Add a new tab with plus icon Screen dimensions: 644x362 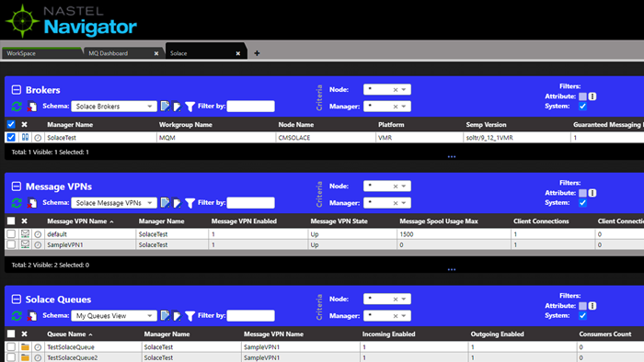[x=257, y=53]
